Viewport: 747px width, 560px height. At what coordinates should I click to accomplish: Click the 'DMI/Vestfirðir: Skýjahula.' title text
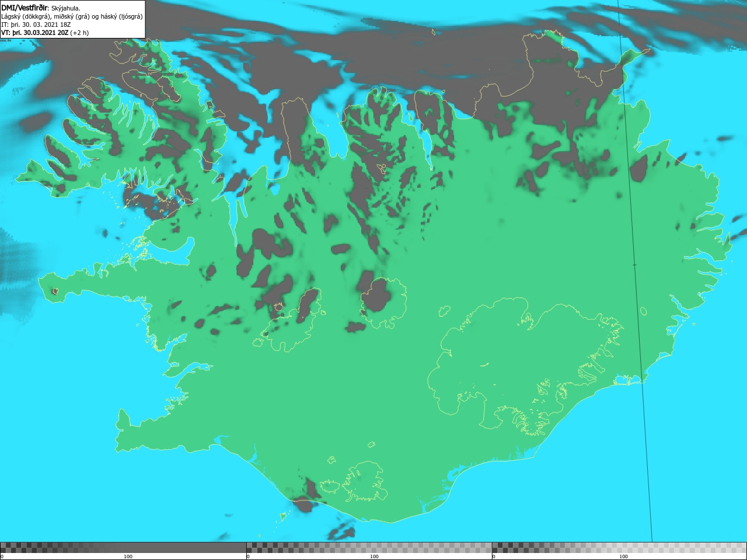click(x=41, y=8)
